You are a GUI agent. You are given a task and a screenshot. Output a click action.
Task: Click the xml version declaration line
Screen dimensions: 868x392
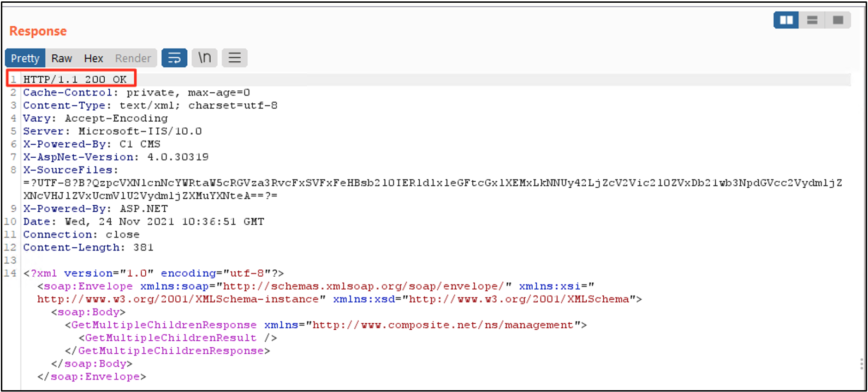pos(154,273)
